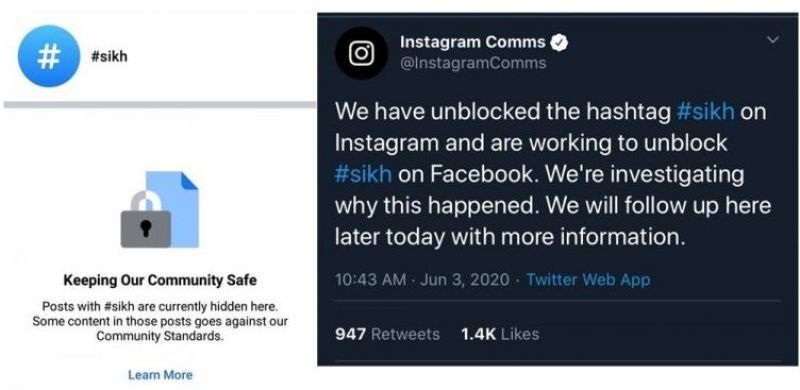Click the hidden posts notice paragraph
The width and height of the screenshot is (800, 390).
[160, 322]
